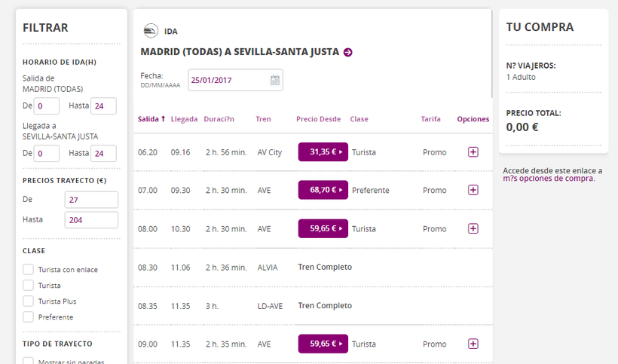Expand options for the 08.00 AVE train

point(473,228)
